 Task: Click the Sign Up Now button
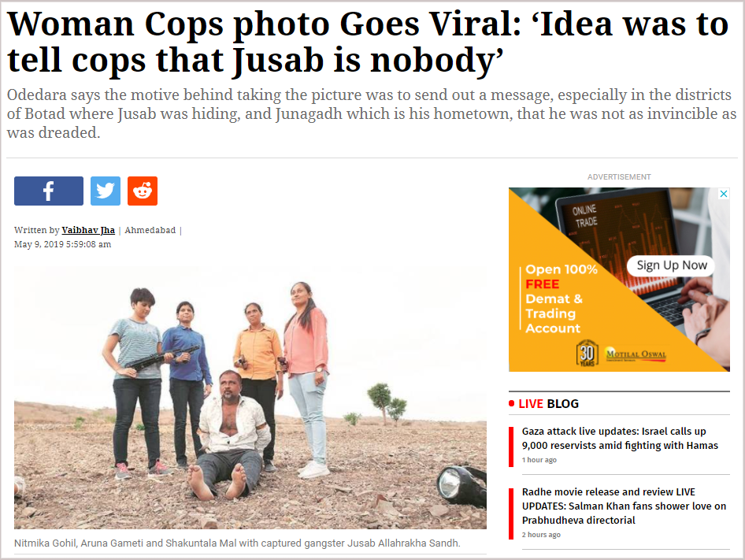pyautogui.click(x=671, y=265)
